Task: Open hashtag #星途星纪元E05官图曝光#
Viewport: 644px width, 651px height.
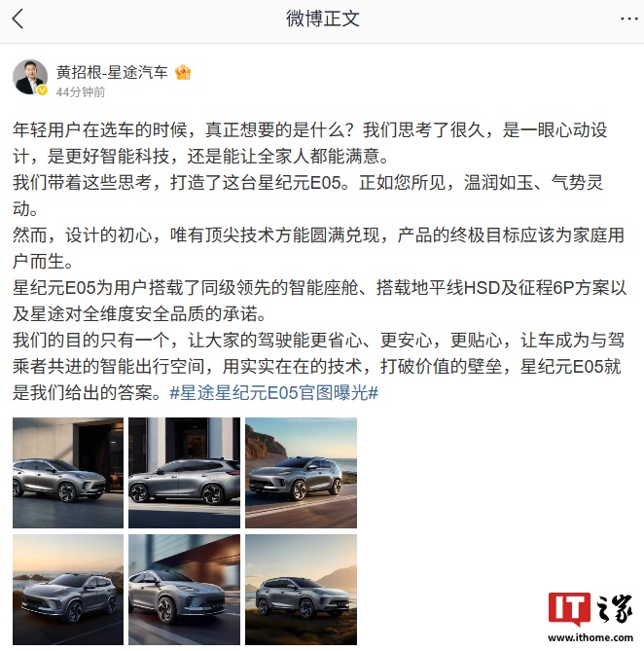Action: 274,392
